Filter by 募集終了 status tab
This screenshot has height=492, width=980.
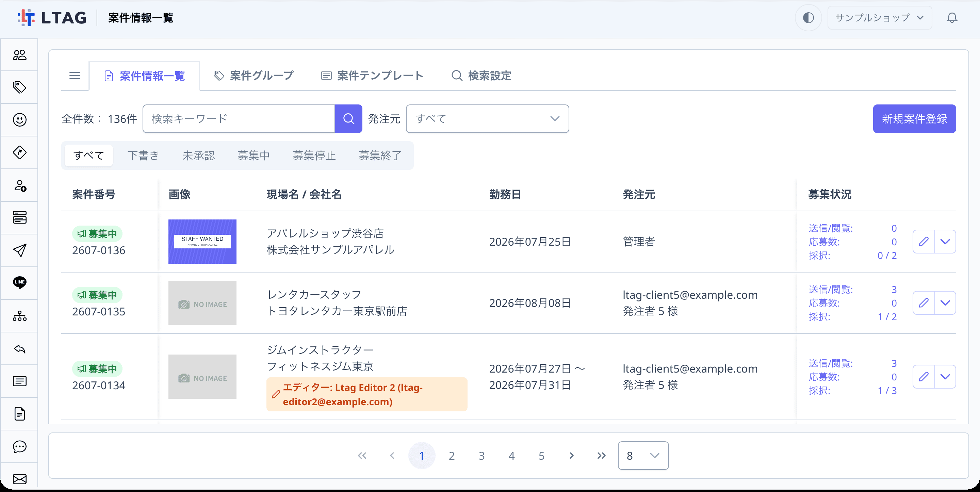click(x=380, y=155)
